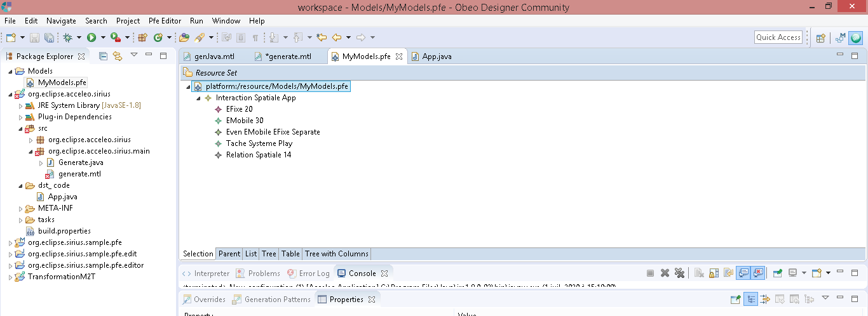Minimize the Package Explorer view
The image size is (868, 316).
coord(149,55)
